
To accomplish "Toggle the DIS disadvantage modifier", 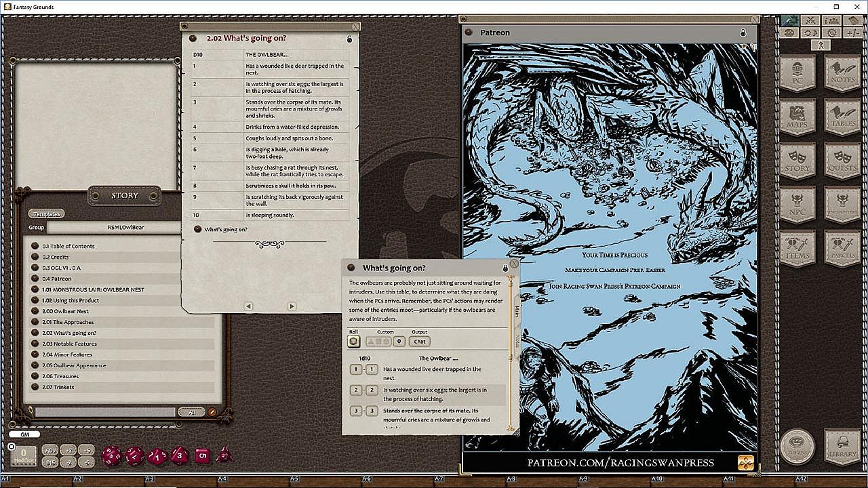I will 50,462.
